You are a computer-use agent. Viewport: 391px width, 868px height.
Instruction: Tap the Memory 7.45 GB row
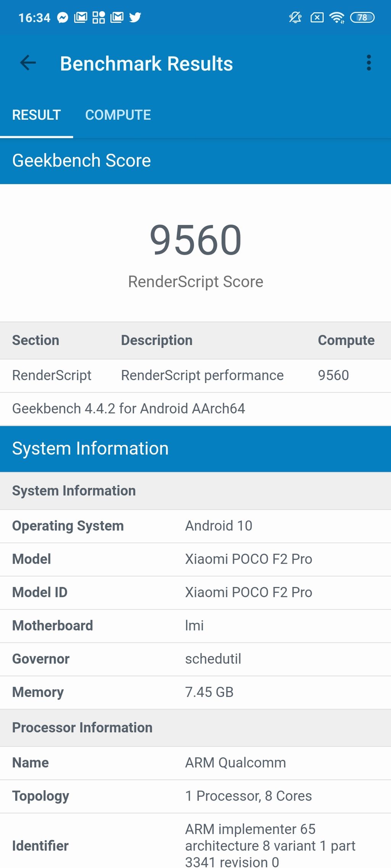195,692
